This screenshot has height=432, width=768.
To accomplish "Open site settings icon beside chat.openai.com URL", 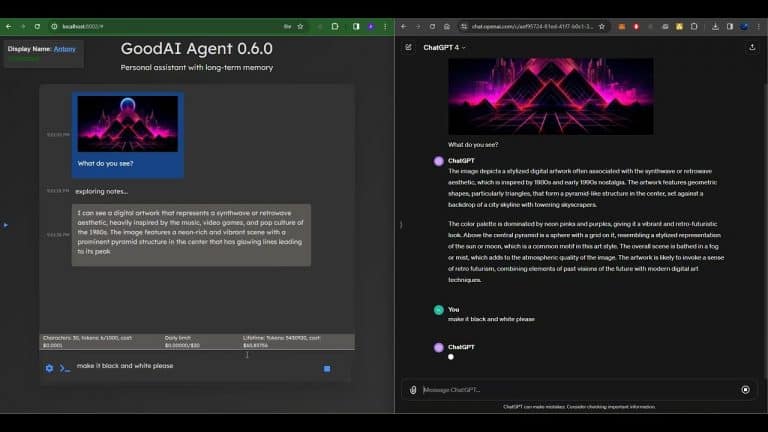I will pos(463,26).
